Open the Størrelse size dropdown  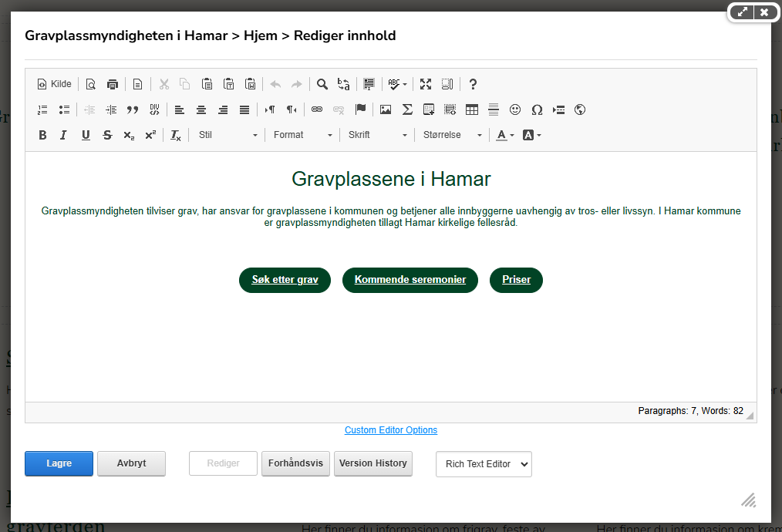[452, 135]
